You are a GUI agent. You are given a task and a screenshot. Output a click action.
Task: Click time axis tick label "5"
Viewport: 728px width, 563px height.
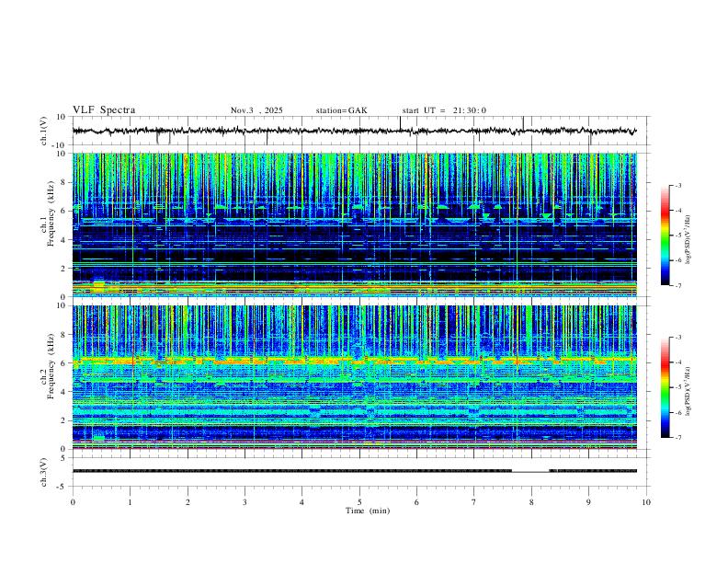[359, 502]
